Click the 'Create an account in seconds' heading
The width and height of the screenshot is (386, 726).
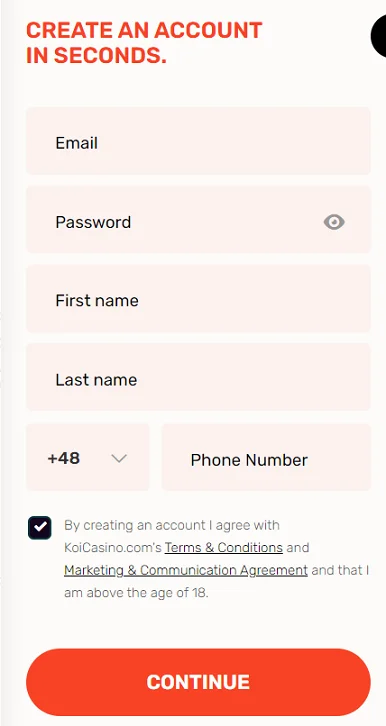[144, 43]
